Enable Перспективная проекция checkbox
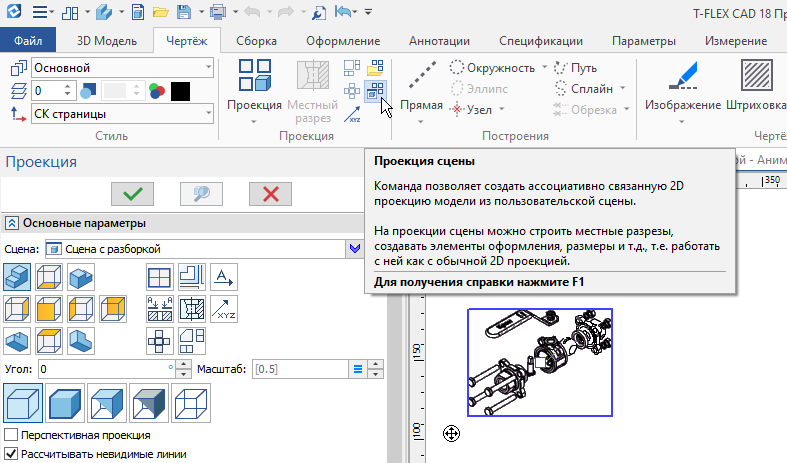The width and height of the screenshot is (787, 463). [x=12, y=436]
